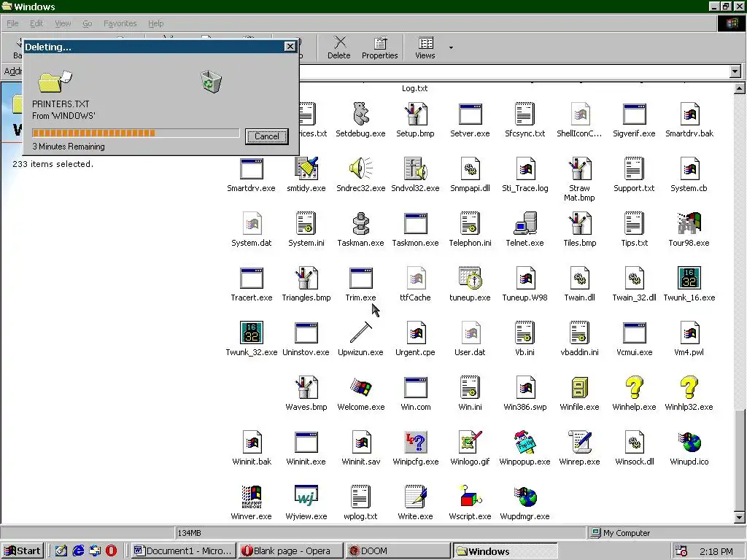The image size is (747, 560).
Task: Select the Winfile.exe file cabinet icon
Action: tap(580, 388)
